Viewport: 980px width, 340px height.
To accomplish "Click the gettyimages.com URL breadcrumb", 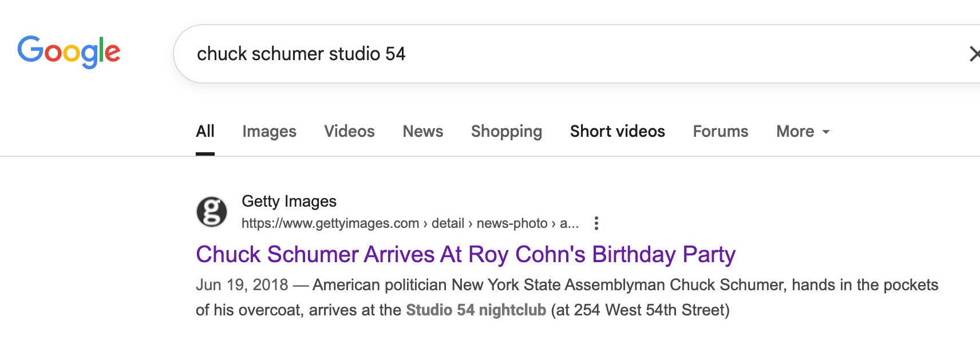I will coord(410,223).
